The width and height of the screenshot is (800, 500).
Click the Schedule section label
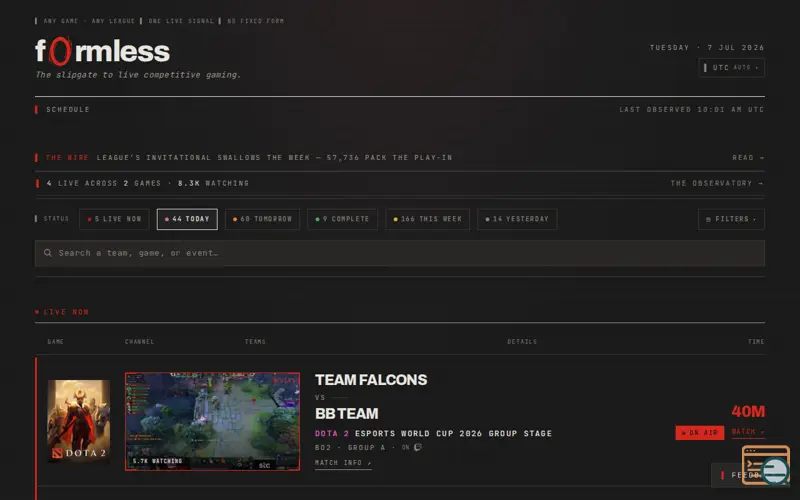(67, 110)
